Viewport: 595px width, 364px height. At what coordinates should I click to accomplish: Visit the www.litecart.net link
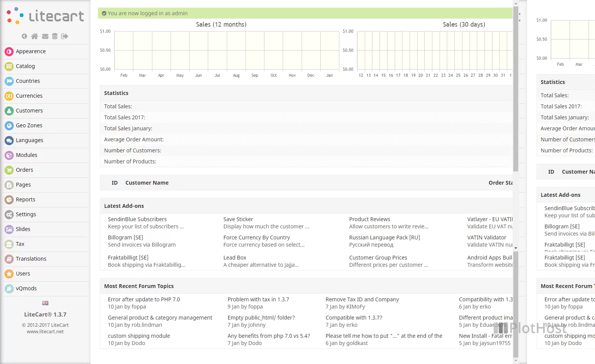(x=45, y=331)
